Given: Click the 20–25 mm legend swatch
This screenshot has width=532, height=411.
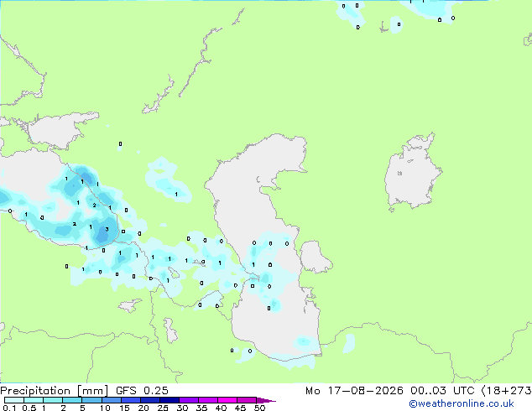Looking at the screenshot, I should point(149,400).
